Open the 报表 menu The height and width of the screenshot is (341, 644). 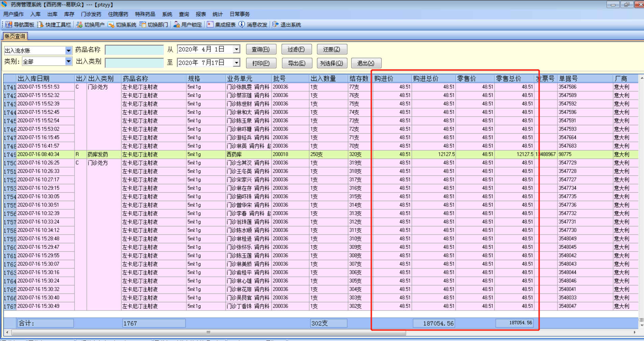[201, 14]
